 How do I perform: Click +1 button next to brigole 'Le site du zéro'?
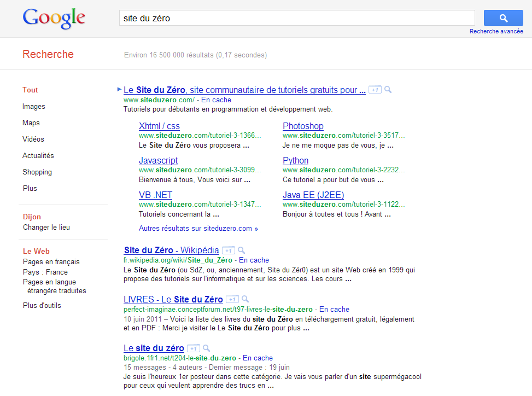click(194, 348)
